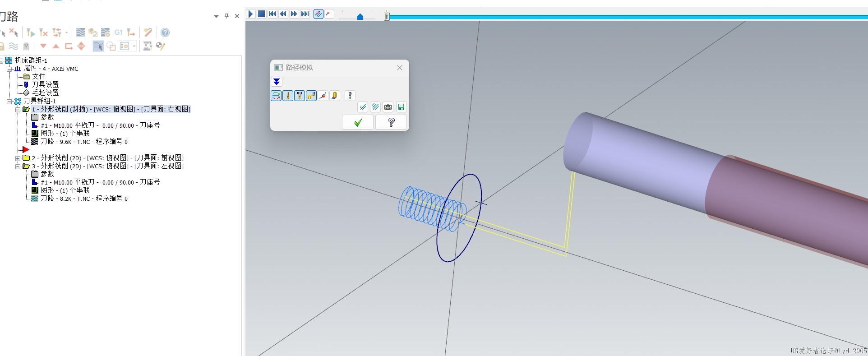The image size is (868, 356).
Task: Expand the 路径模拟 dialog with double-arrow button
Action: [x=277, y=82]
